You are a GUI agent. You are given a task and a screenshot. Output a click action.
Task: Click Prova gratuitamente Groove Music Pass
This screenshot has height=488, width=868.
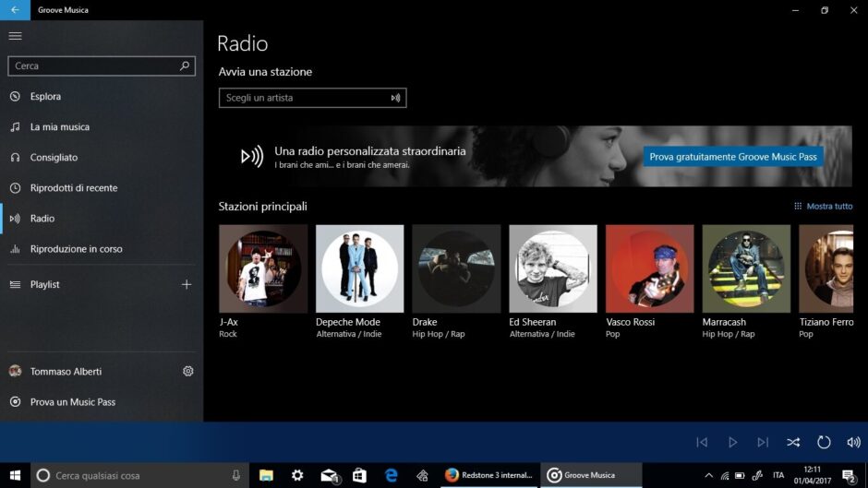[733, 157]
